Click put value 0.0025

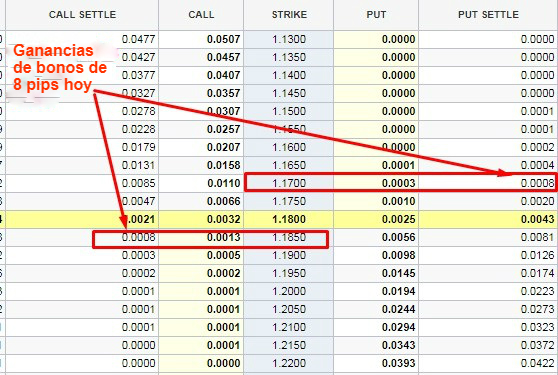click(398, 219)
